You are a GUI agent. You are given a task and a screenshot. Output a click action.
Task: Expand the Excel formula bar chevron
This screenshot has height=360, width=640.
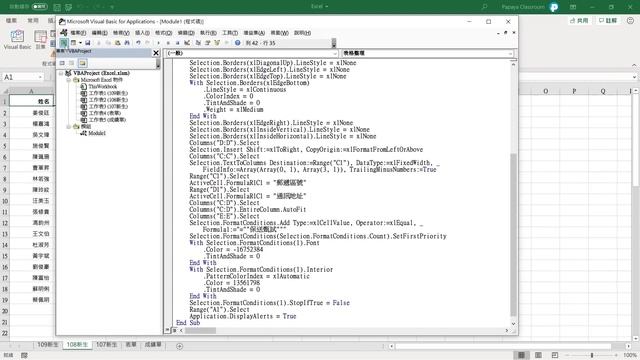pyautogui.click(x=634, y=77)
